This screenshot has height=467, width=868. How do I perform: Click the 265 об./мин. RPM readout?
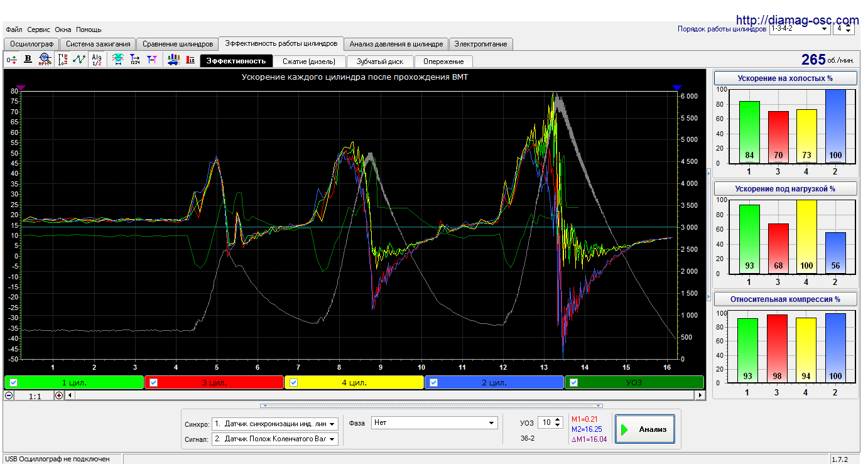pos(827,60)
